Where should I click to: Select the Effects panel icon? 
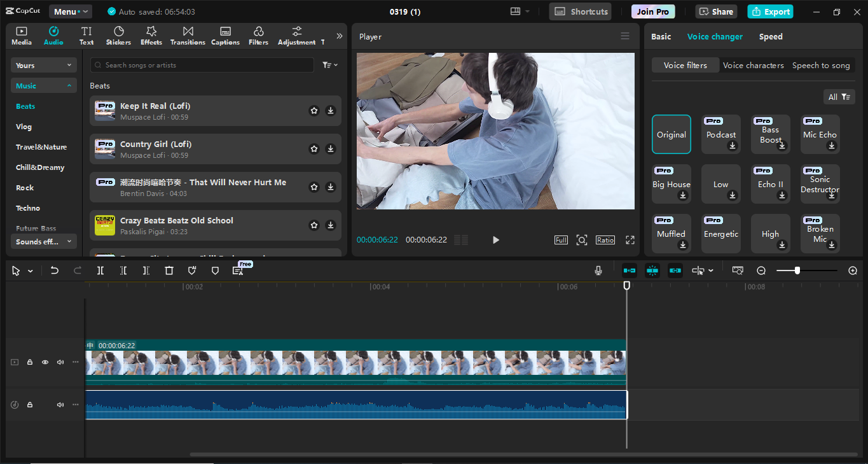pos(151,35)
